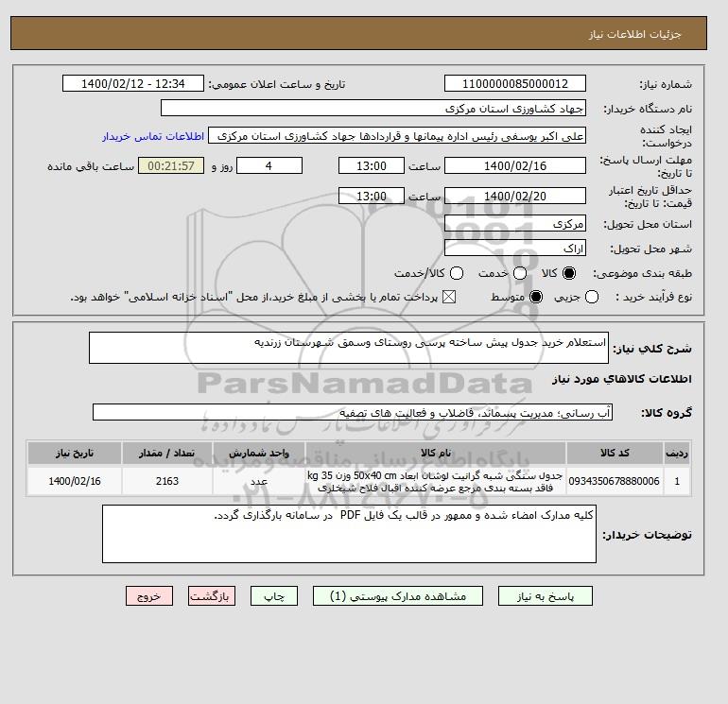Click the announcement date field 1400/02/12 - 12:34

[132, 83]
